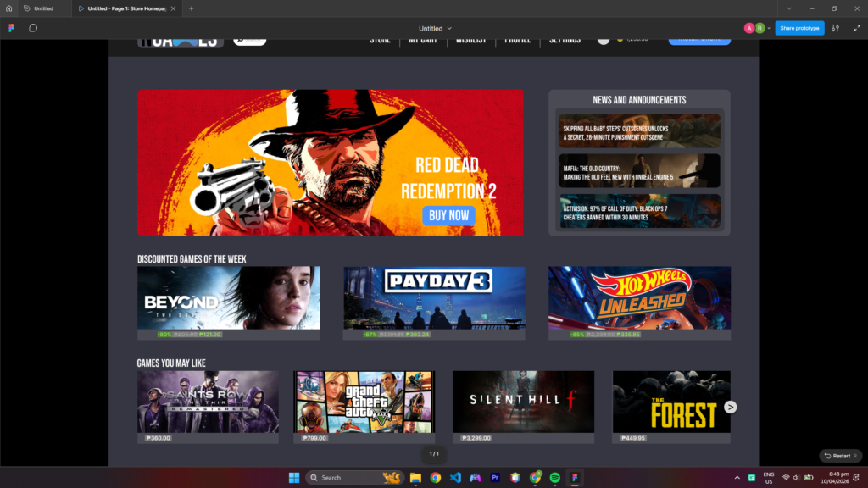Open Premiere Pro from the taskbar
The image size is (868, 488).
(495, 478)
